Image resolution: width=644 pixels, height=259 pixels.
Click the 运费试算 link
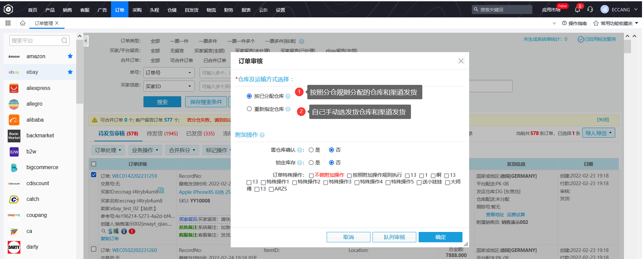516,215
